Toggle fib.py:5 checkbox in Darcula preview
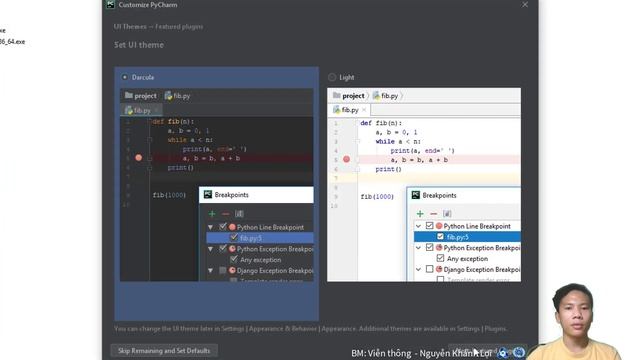The height and width of the screenshot is (360, 640). [x=234, y=237]
